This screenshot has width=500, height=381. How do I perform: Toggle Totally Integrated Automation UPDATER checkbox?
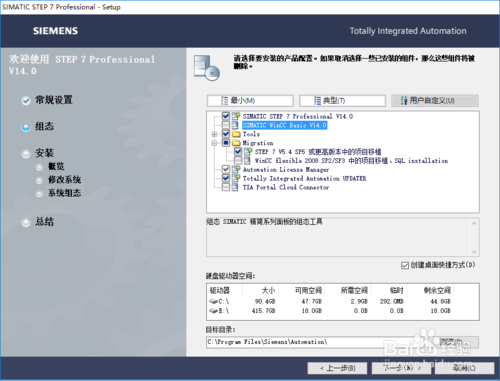coord(226,178)
